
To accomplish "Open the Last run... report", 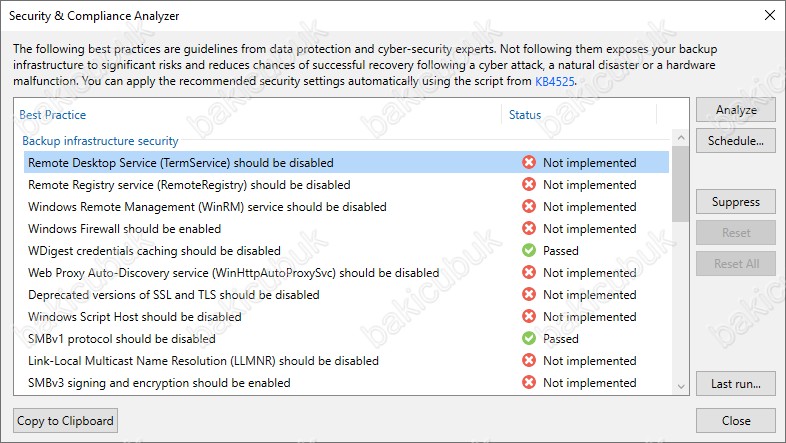I will (x=735, y=384).
